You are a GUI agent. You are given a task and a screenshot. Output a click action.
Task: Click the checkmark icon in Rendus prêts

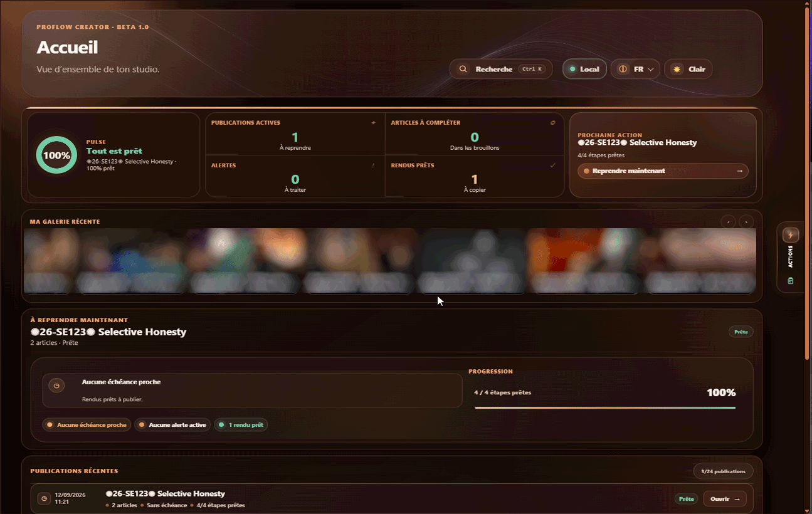click(553, 165)
